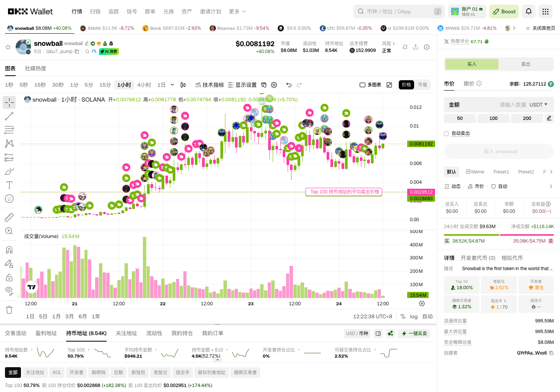The height and width of the screenshot is (392, 560).
Task: Click the 一键买卖 quick trade button
Action: [414, 333]
